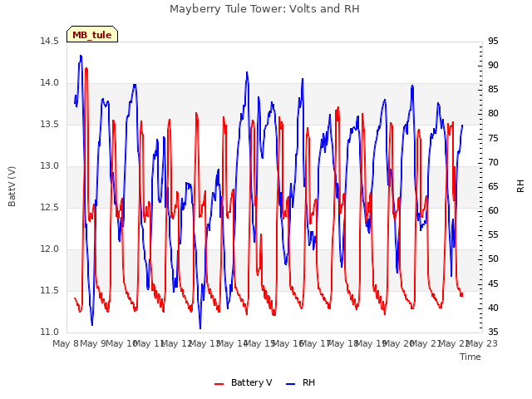Click the 85 RH tick label
Screen dimensions: 532x399
click(x=493, y=90)
